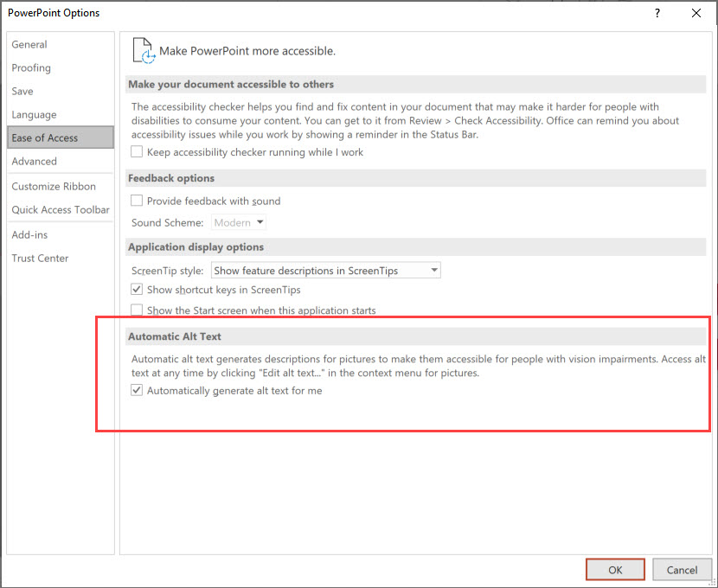The width and height of the screenshot is (718, 588).
Task: Close the PowerPoint Options dialog
Action: tap(696, 13)
